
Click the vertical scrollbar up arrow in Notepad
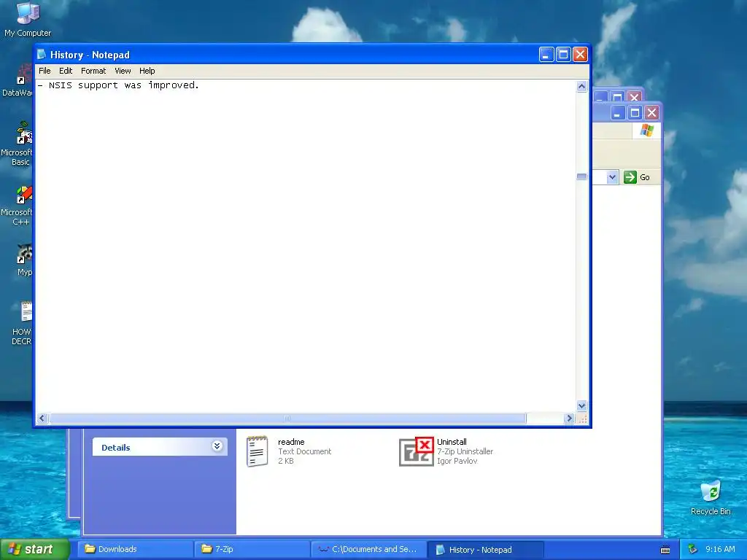[x=581, y=86]
